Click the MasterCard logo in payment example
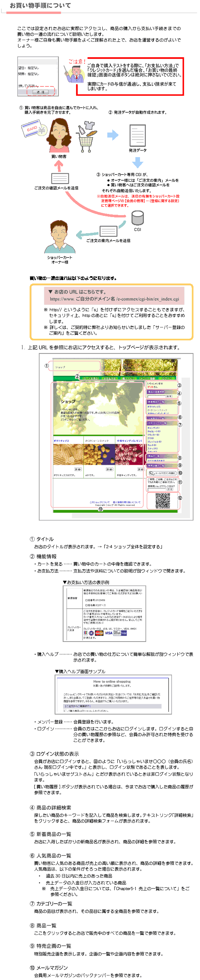This screenshot has height=980, width=200. 99,633
